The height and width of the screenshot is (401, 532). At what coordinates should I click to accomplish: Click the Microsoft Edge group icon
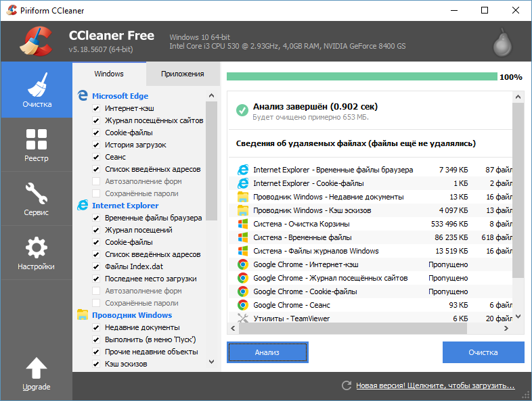coord(83,95)
